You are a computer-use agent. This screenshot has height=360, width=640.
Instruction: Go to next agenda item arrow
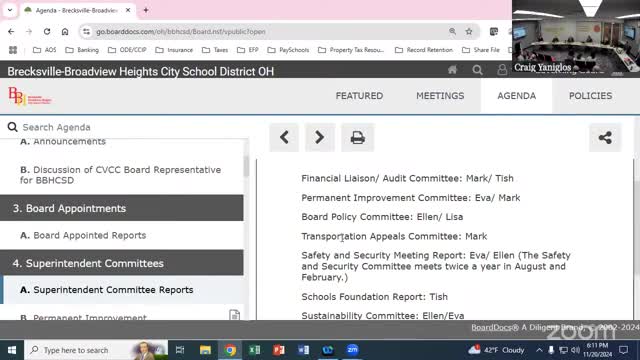click(x=320, y=138)
